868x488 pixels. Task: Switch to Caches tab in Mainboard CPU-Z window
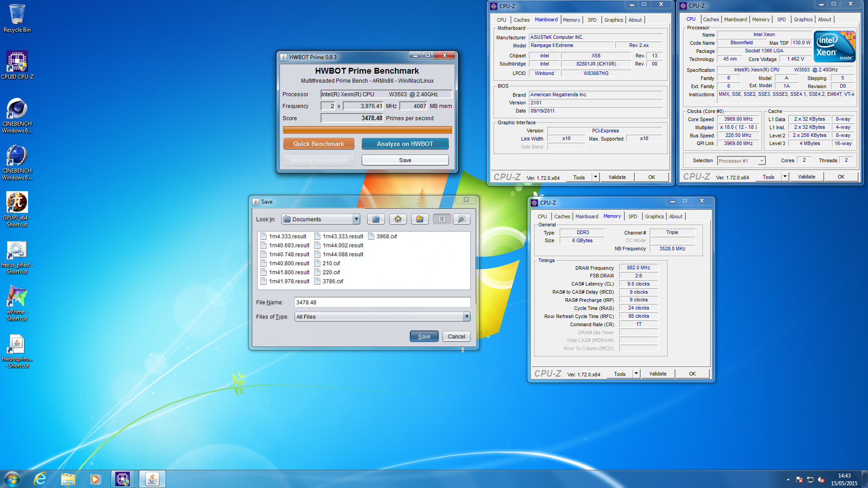[521, 20]
